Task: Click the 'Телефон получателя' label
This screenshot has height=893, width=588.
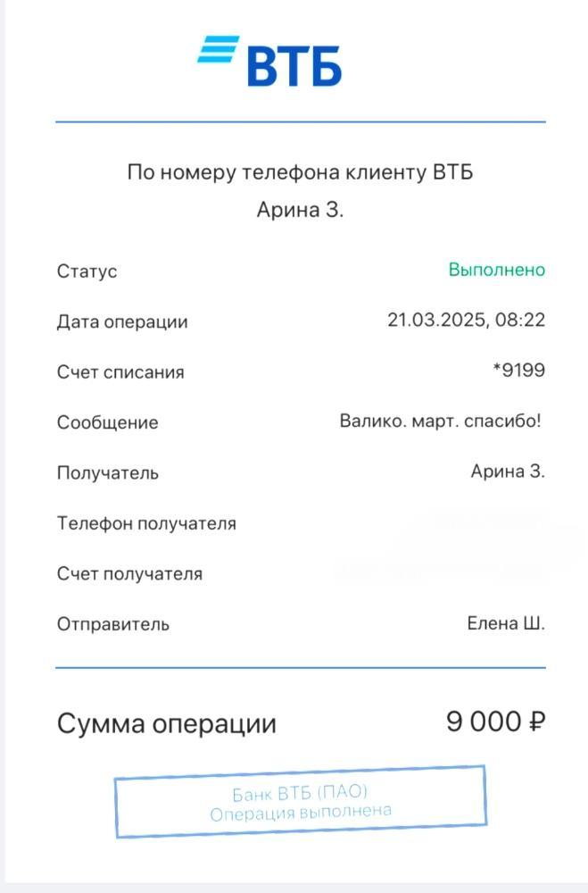Action: (x=146, y=523)
